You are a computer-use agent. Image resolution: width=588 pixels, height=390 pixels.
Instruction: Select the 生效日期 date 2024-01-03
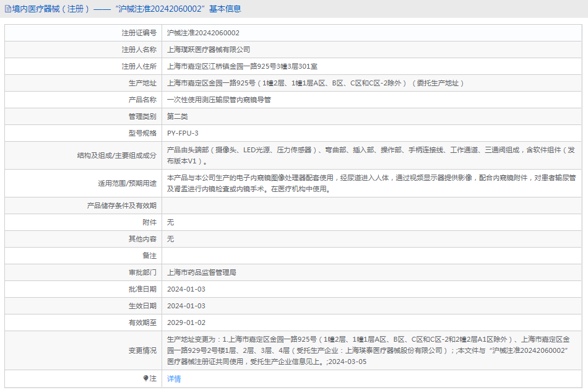(x=186, y=306)
